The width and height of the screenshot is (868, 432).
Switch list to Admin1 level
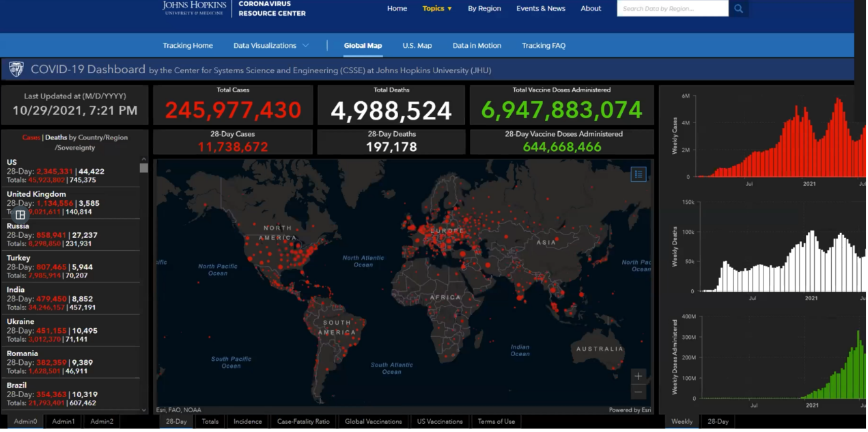[x=64, y=422]
